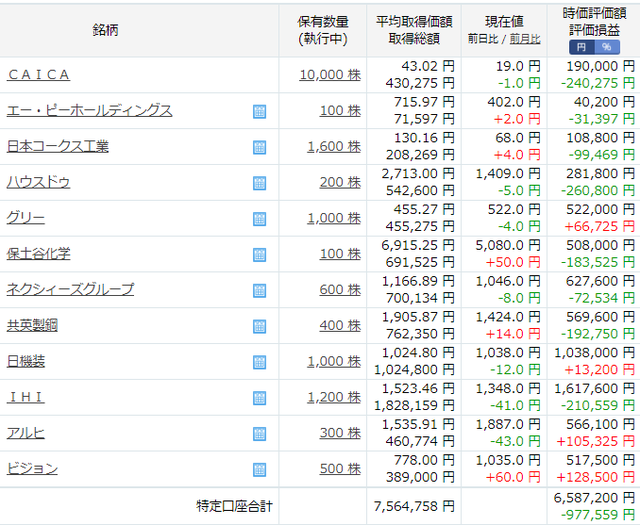The image size is (640, 525).
Task: Click the 200 株 holding of ハウスドゥ
Action: pos(340,182)
